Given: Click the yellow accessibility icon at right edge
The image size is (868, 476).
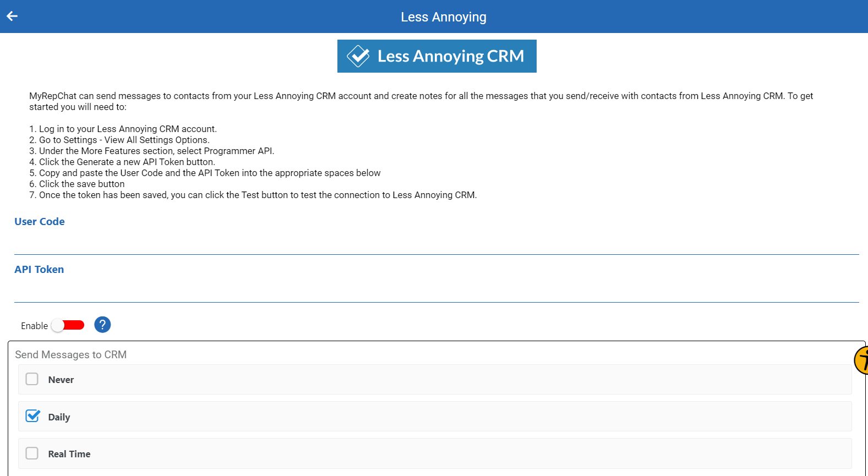Looking at the screenshot, I should [x=861, y=360].
